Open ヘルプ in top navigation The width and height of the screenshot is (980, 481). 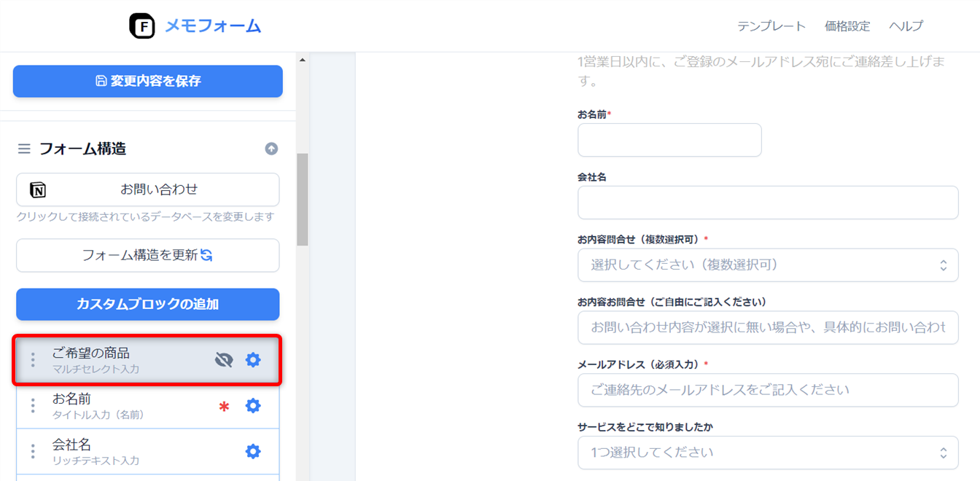click(x=906, y=26)
